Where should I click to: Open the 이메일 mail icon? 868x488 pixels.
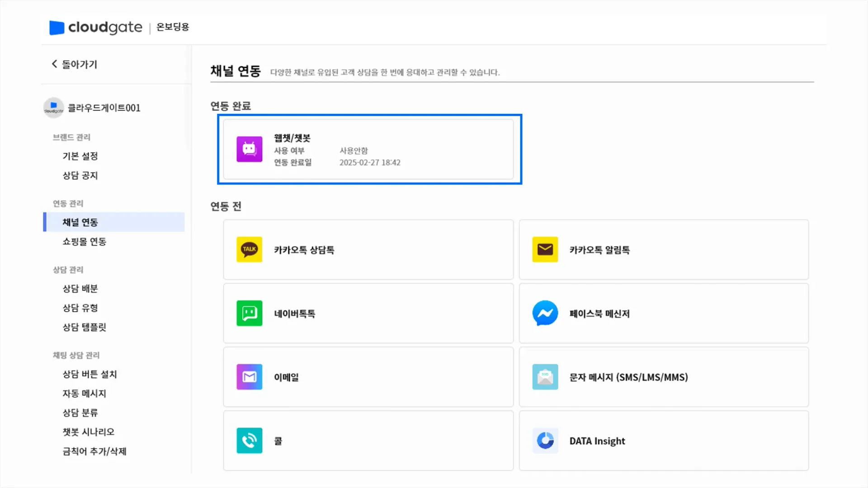(x=249, y=377)
